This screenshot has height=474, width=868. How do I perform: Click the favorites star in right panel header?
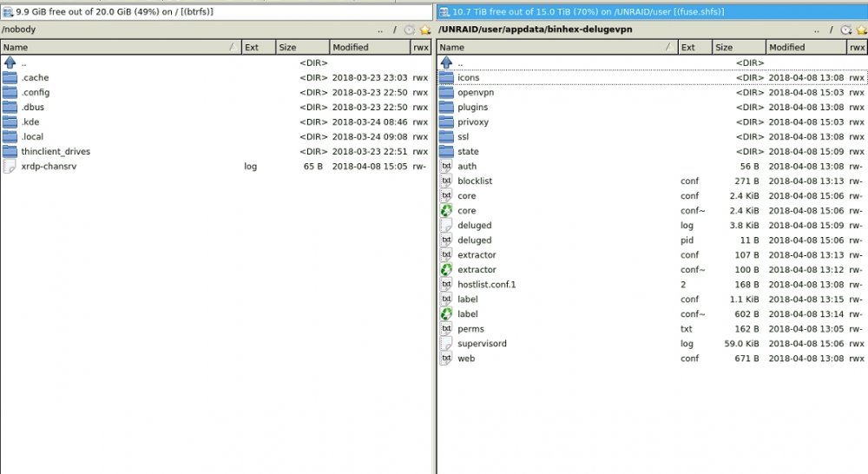tap(861, 30)
